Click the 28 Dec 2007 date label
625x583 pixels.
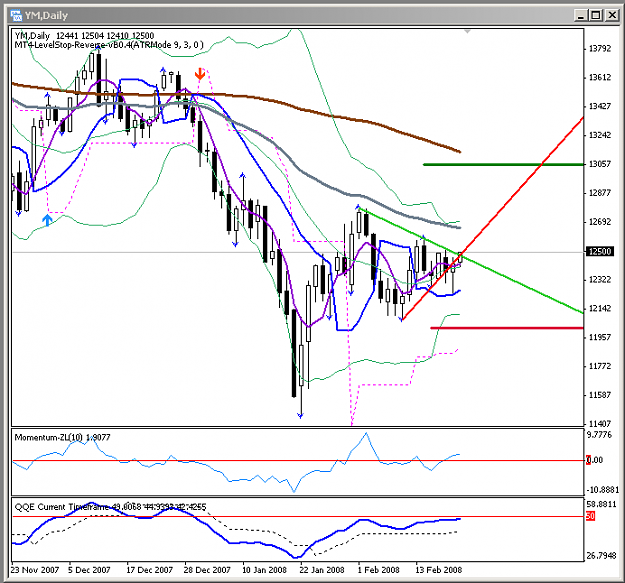(x=207, y=570)
